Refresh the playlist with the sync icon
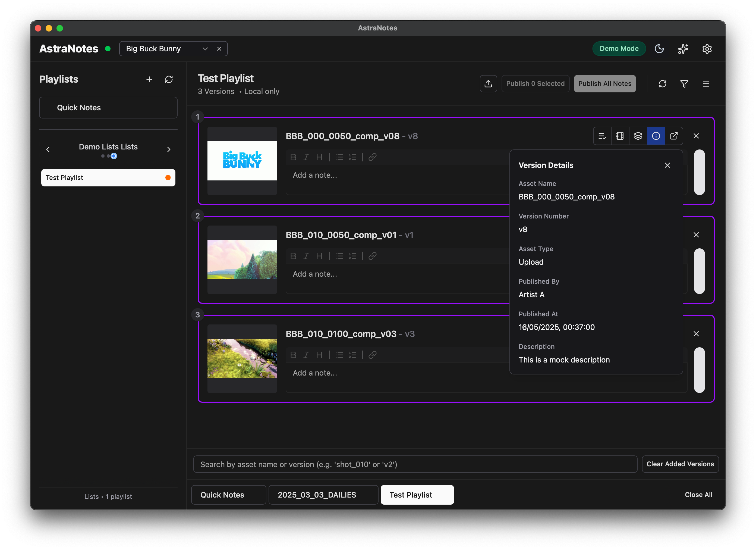 tap(662, 83)
